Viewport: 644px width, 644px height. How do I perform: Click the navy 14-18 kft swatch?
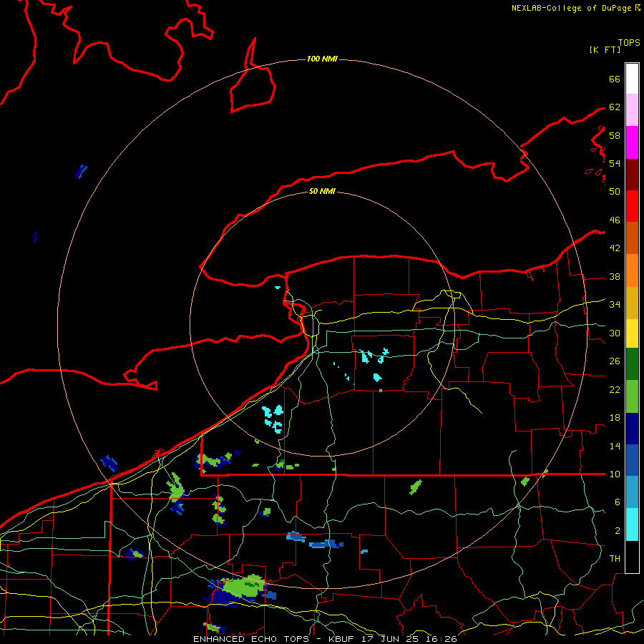[632, 429]
